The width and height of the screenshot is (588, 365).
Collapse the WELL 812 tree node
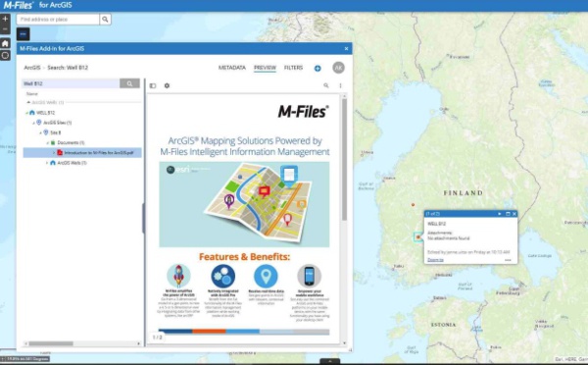(26, 113)
